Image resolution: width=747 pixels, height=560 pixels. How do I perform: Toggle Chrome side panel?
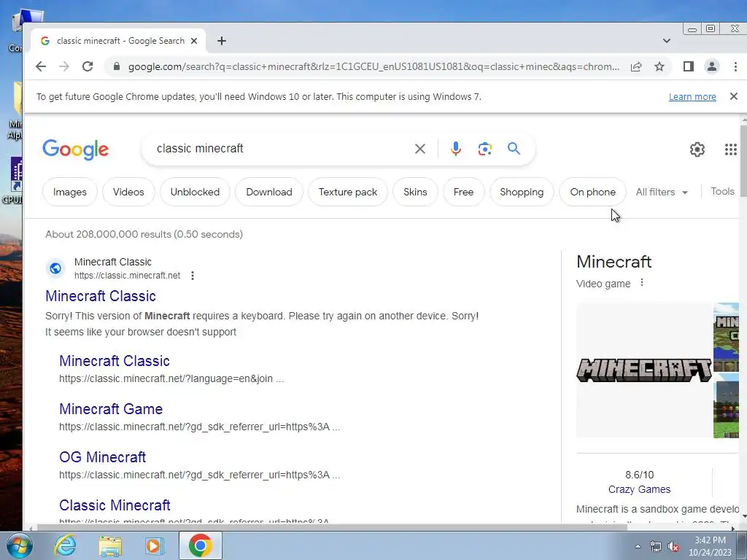pos(689,66)
